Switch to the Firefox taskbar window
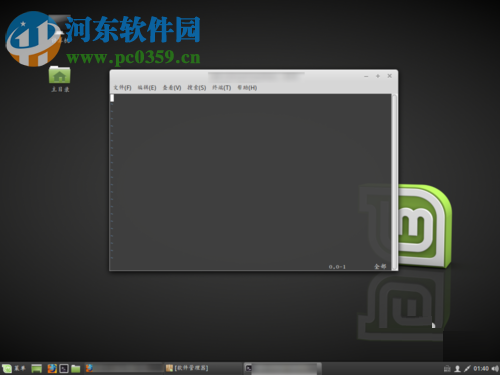 [123, 368]
